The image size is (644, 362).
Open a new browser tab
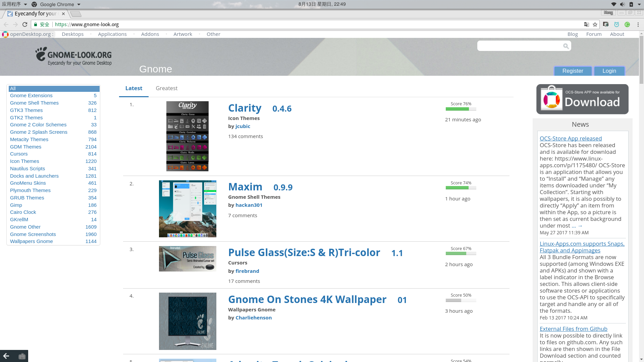point(76,14)
